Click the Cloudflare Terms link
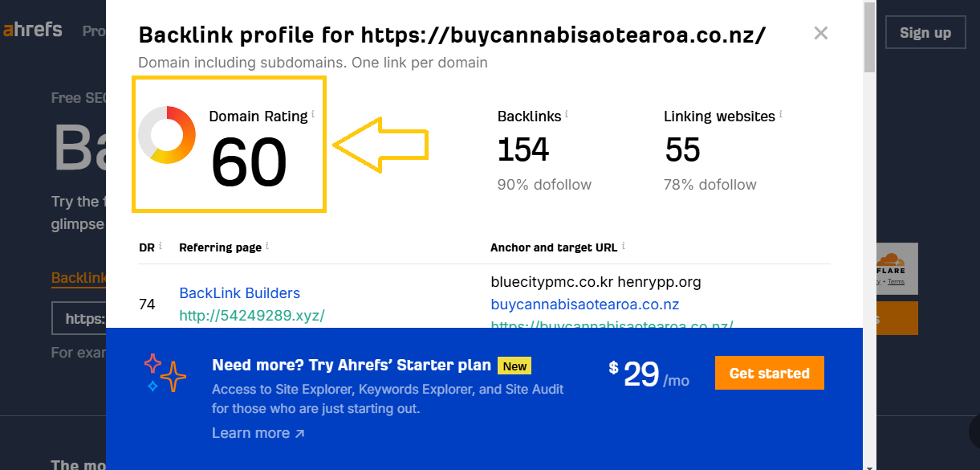980x470 pixels. [896, 282]
